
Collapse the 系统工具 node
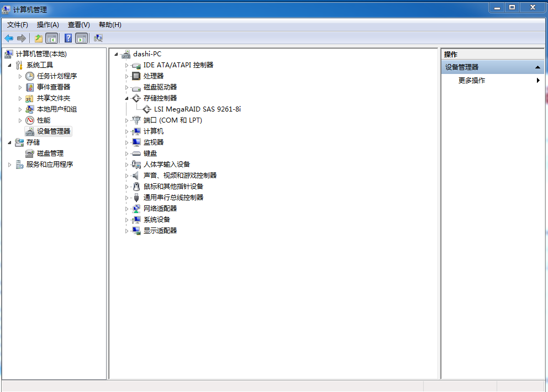(x=9, y=65)
